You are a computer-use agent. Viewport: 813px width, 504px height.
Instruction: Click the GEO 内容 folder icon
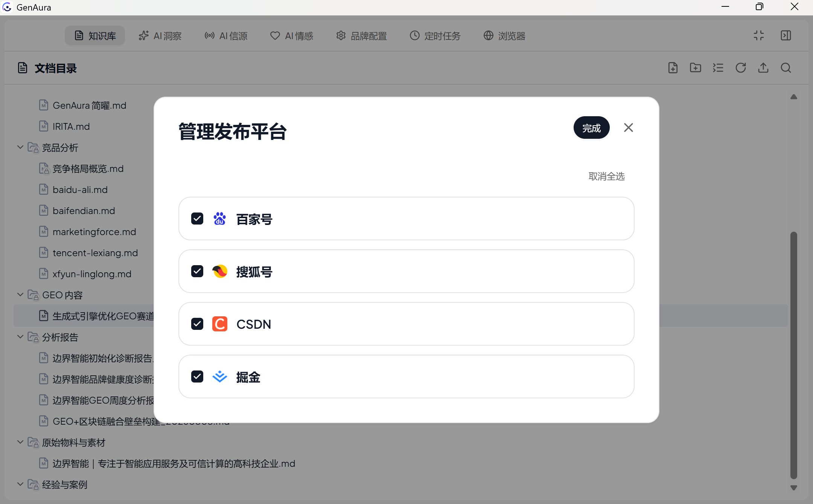click(33, 295)
